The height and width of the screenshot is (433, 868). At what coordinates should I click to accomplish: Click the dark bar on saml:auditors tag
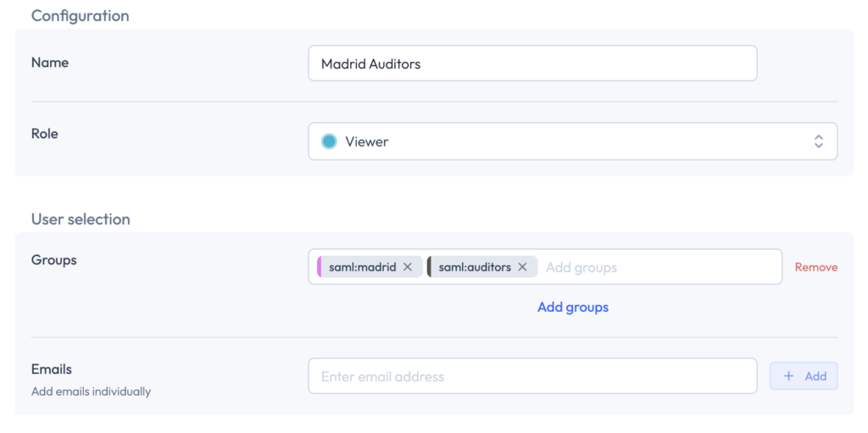point(430,267)
